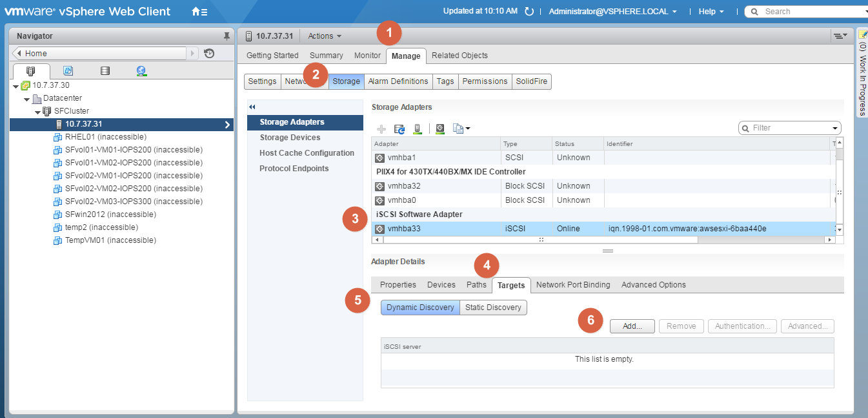Open the Monitor tab
This screenshot has height=418, width=868.
(x=368, y=56)
